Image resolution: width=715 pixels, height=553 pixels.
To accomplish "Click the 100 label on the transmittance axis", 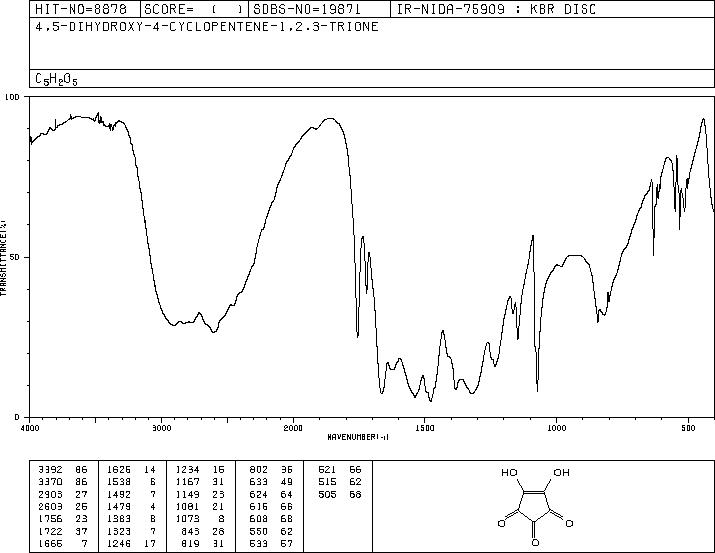I will [12, 97].
